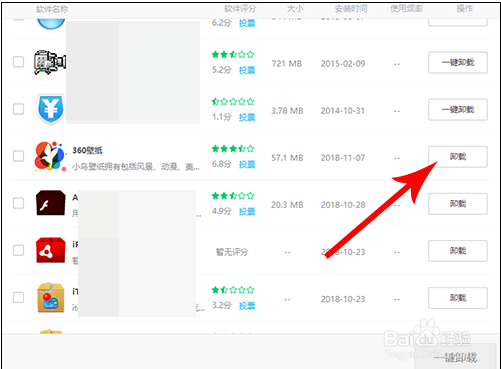Click the star rating above 1.1分
The image size is (501, 369).
pos(233,101)
